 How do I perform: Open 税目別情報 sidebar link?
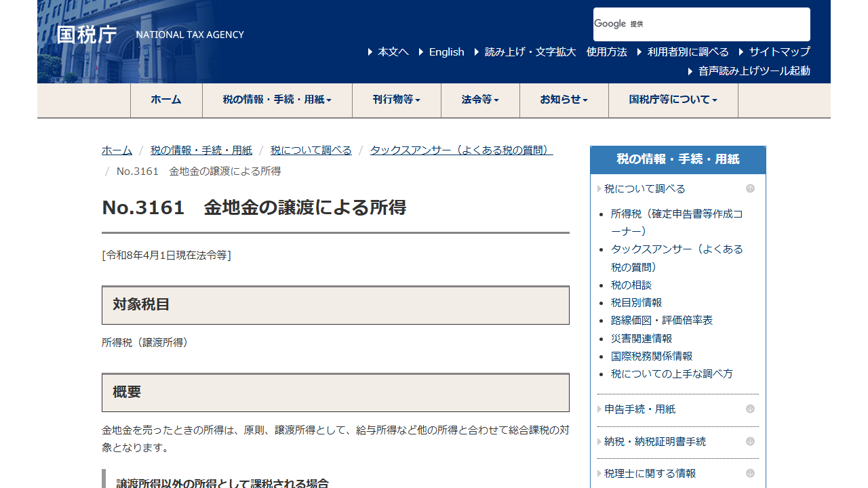(636, 302)
